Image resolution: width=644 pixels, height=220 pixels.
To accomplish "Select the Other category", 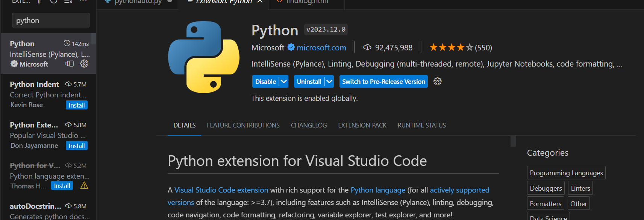I will pyautogui.click(x=579, y=203).
